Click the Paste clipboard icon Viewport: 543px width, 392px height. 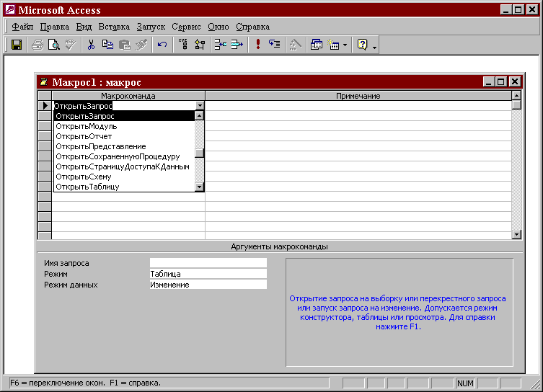click(124, 45)
